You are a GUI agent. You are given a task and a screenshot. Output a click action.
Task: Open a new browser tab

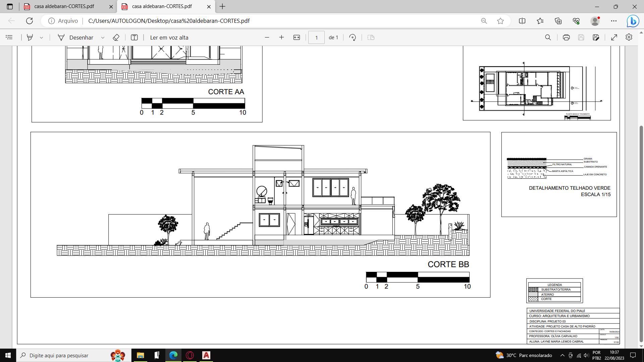point(222,6)
